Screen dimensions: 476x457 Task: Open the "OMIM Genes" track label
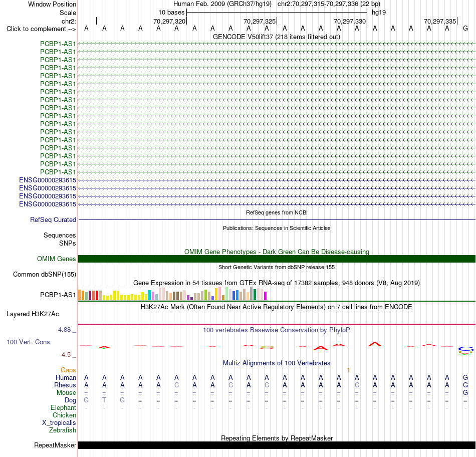click(x=57, y=259)
